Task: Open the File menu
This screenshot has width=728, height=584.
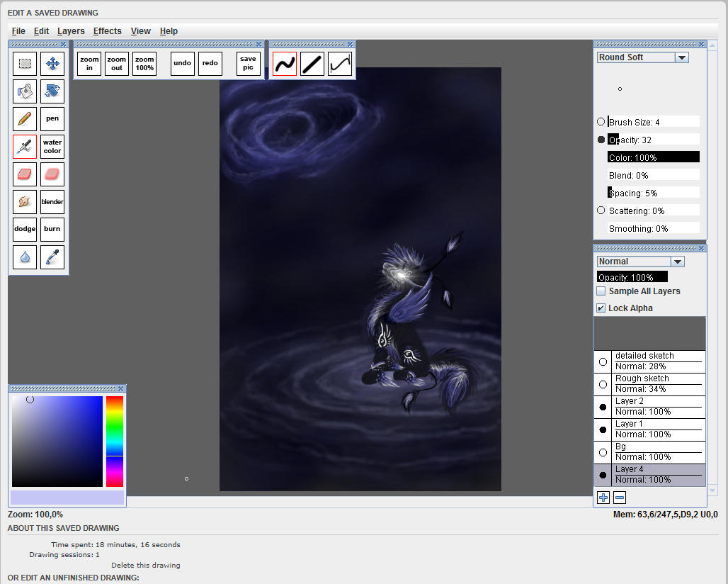Action: point(18,31)
